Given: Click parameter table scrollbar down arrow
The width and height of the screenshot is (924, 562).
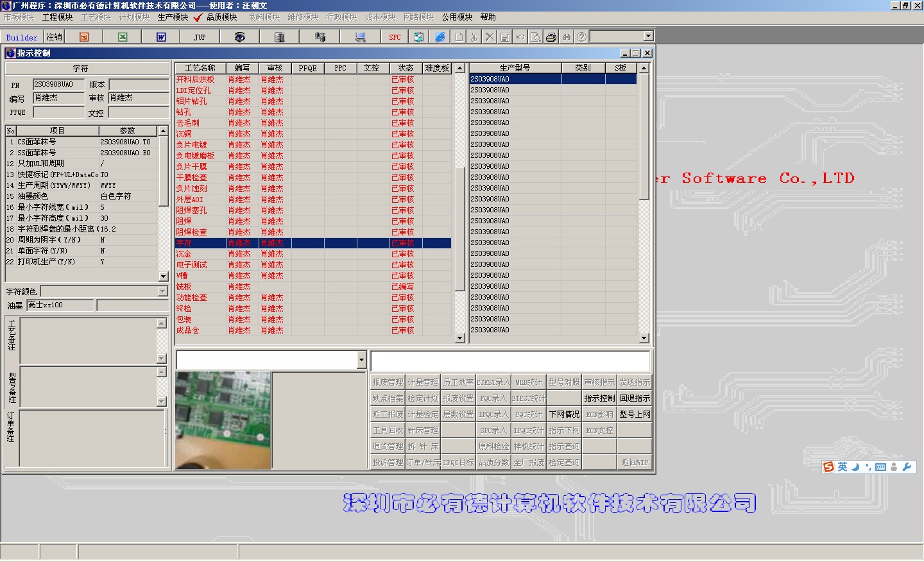Looking at the screenshot, I should [163, 276].
